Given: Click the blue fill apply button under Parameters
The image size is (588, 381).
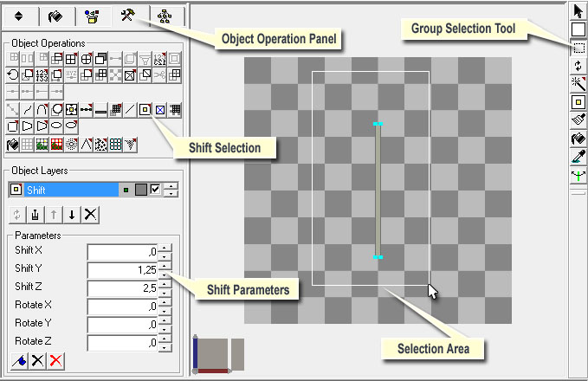Looking at the screenshot, I should [x=17, y=362].
